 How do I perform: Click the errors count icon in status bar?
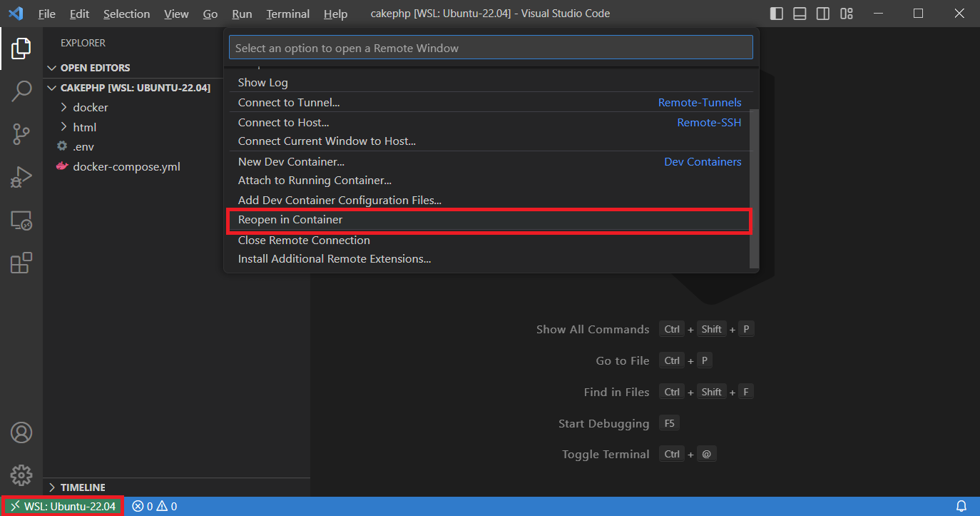pyautogui.click(x=138, y=507)
